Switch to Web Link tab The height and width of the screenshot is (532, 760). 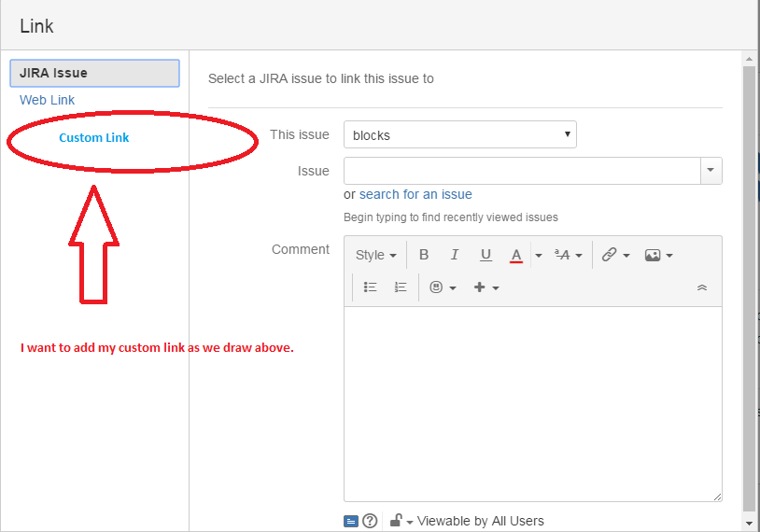pyautogui.click(x=47, y=100)
